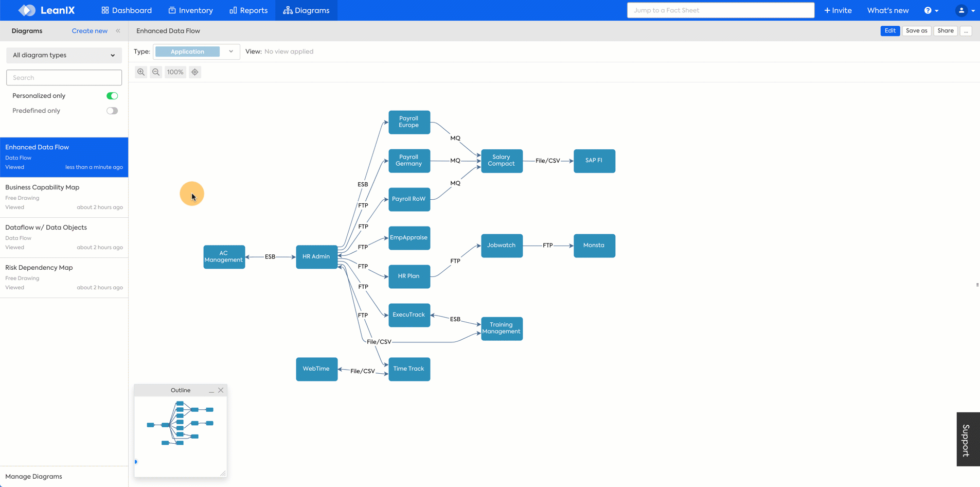This screenshot has width=980, height=487.
Task: Open the user account avatar menu
Action: [965, 10]
